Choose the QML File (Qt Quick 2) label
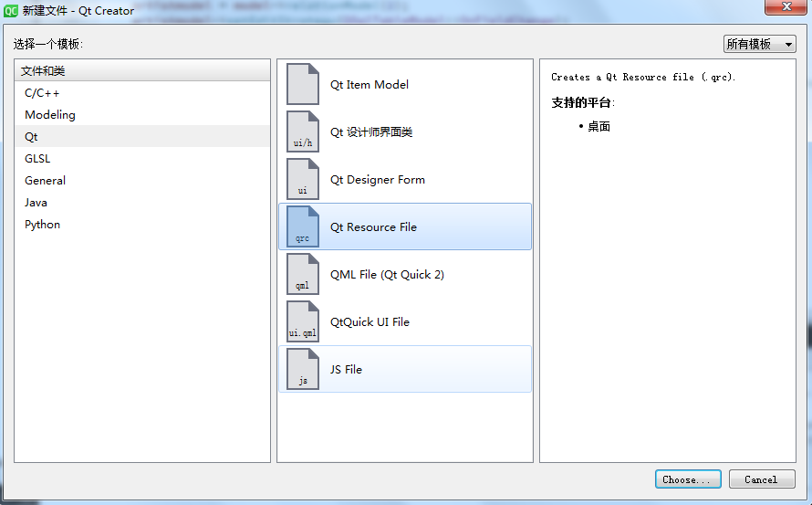 [387, 274]
